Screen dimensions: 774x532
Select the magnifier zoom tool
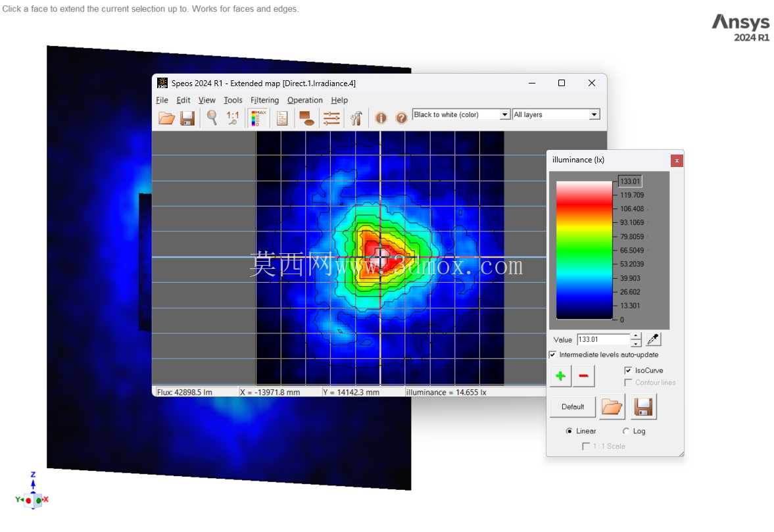coord(212,118)
